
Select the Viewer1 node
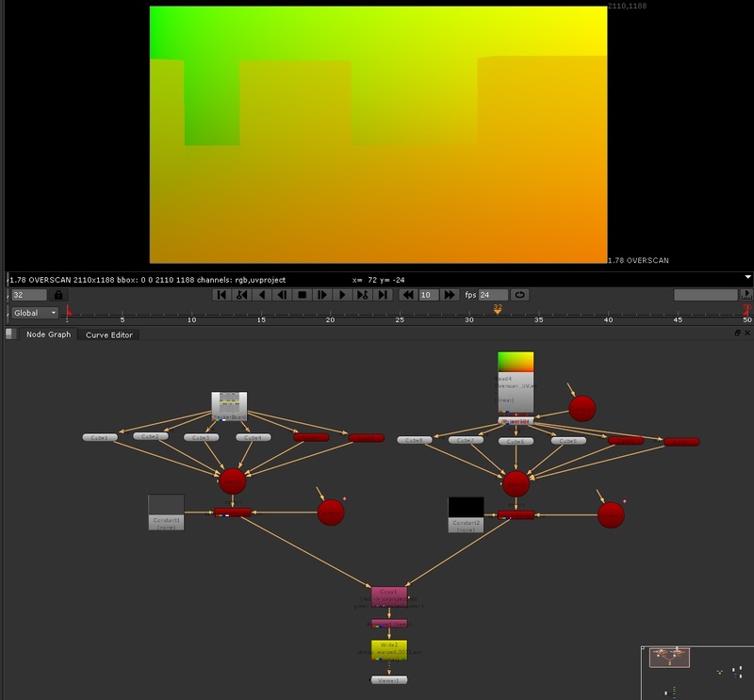389,679
